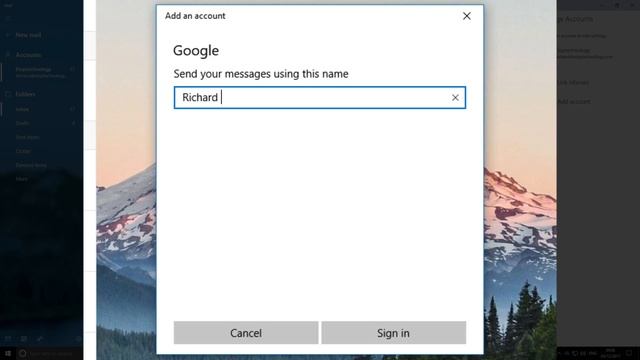Viewport: 640px width, 360px height.
Task: Cancel the Add an account dialog
Action: click(x=246, y=333)
